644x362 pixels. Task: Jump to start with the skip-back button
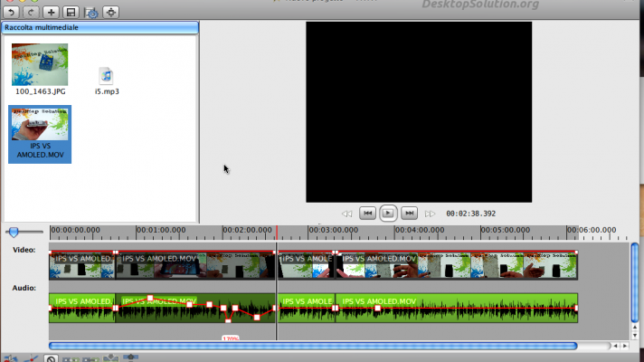(367, 213)
